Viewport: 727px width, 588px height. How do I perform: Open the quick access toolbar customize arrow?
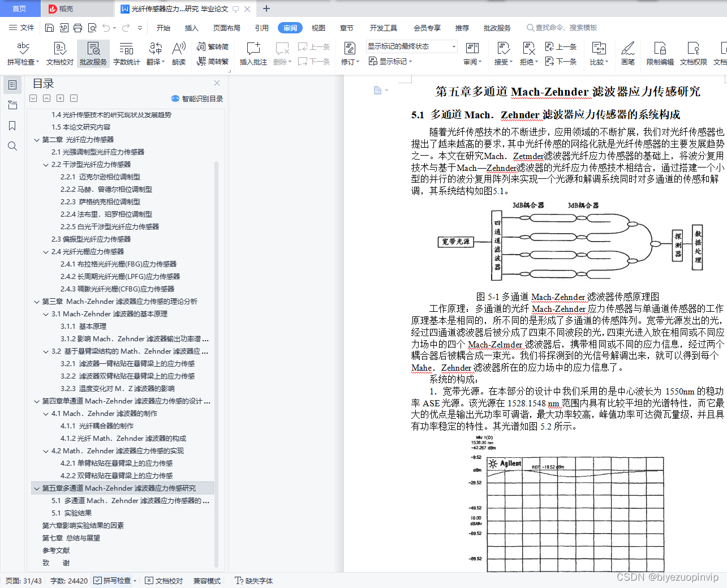(140, 28)
